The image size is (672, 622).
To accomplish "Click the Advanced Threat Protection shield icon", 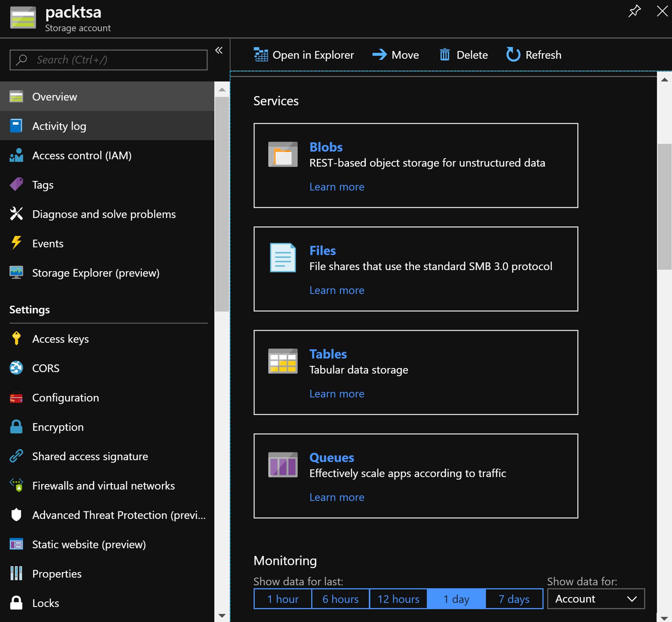I will click(16, 515).
